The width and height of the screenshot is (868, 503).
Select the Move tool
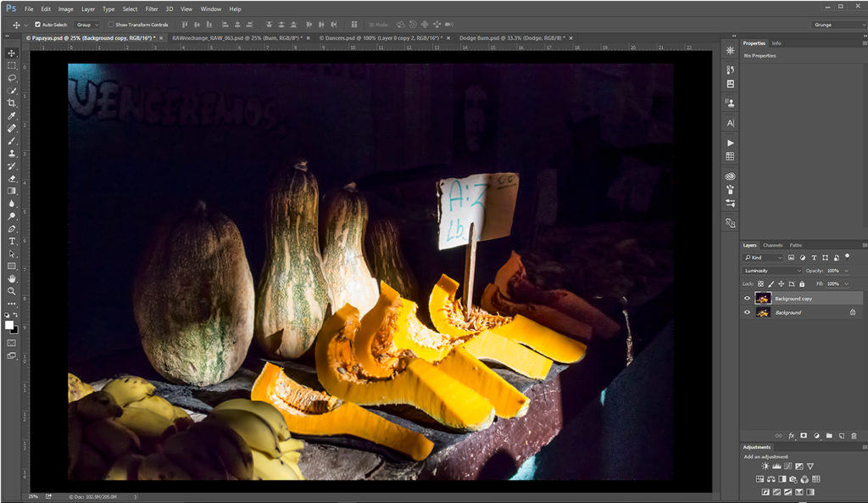point(12,53)
